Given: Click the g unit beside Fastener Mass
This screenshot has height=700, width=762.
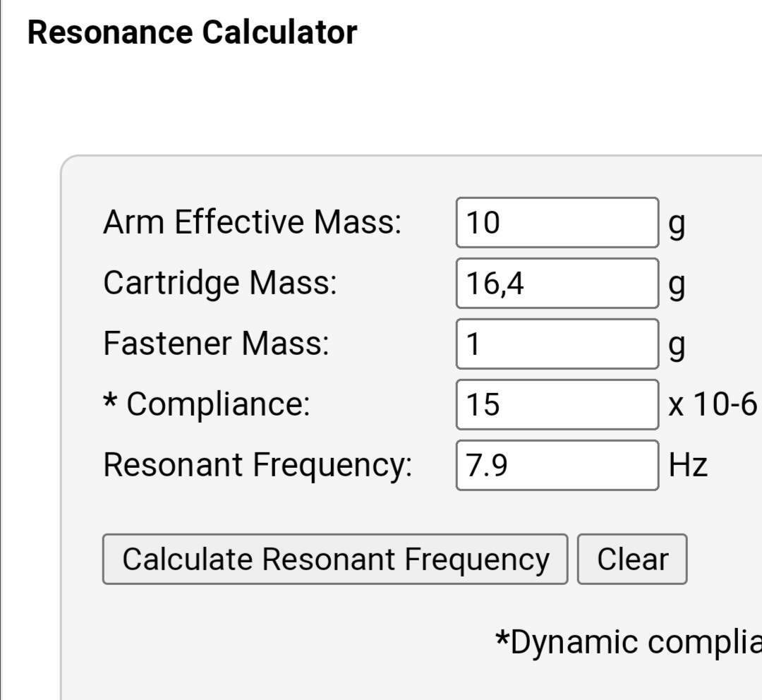Looking at the screenshot, I should pyautogui.click(x=677, y=347).
